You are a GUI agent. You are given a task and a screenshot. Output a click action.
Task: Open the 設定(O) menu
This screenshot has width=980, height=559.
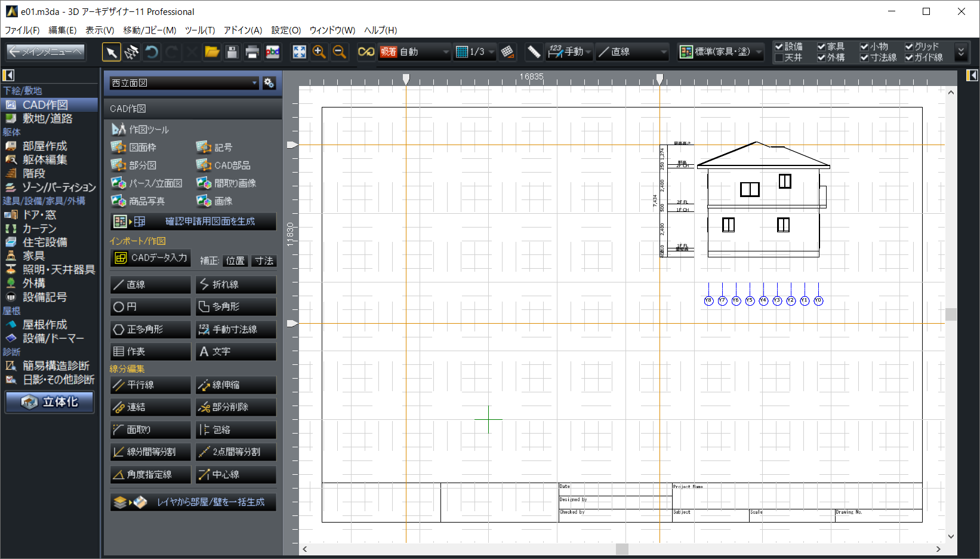(x=286, y=30)
